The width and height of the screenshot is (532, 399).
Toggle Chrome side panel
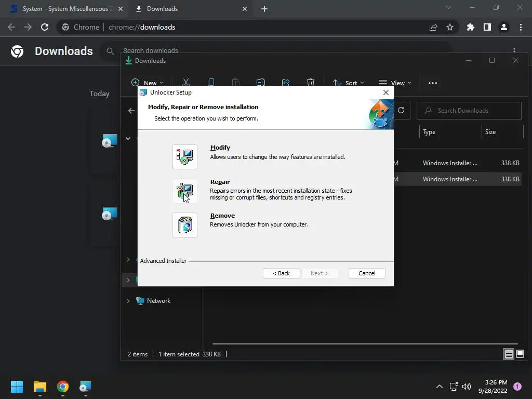click(487, 27)
